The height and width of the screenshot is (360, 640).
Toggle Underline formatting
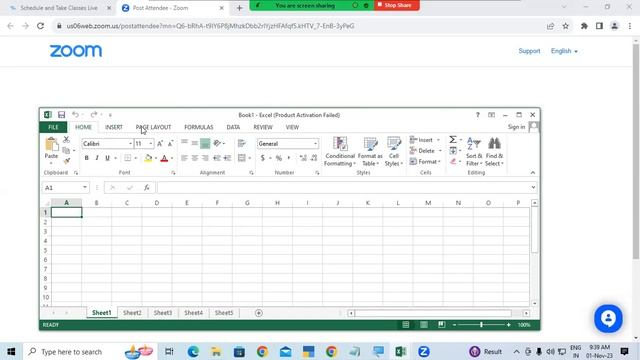point(107,158)
